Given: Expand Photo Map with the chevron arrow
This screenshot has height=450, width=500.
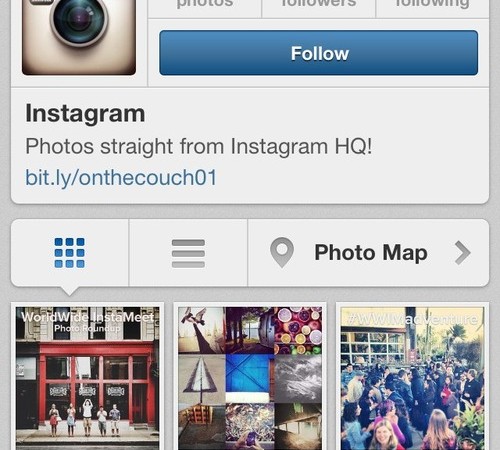Looking at the screenshot, I should 463,253.
